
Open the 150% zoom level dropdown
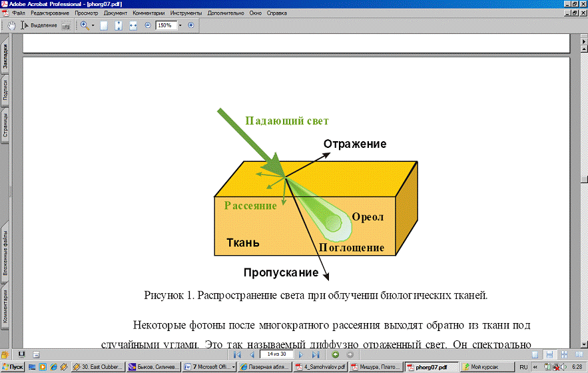click(x=179, y=25)
